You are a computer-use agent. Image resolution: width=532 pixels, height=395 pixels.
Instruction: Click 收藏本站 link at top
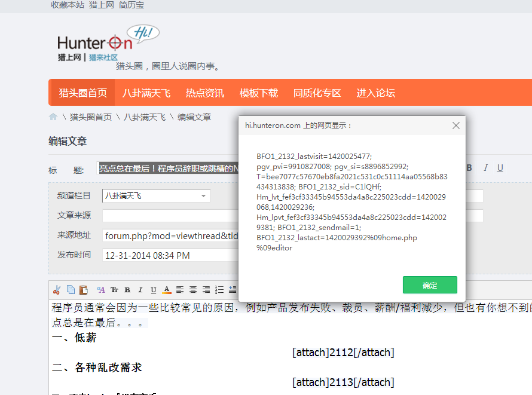point(68,5)
